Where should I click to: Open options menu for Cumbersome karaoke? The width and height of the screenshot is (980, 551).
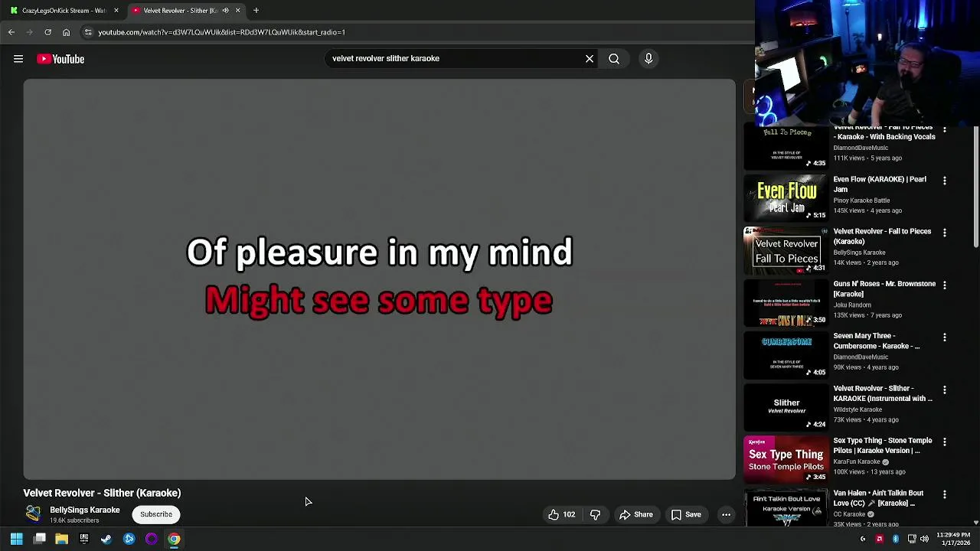click(x=945, y=337)
